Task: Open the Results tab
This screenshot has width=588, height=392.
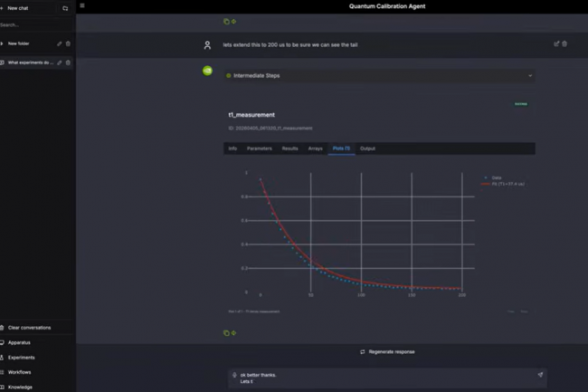Action: [289, 148]
